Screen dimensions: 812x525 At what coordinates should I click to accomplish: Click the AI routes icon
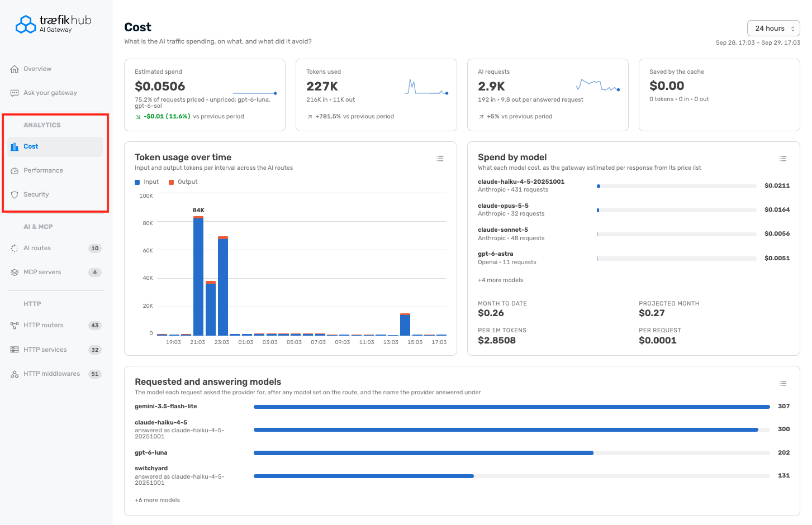coord(15,249)
